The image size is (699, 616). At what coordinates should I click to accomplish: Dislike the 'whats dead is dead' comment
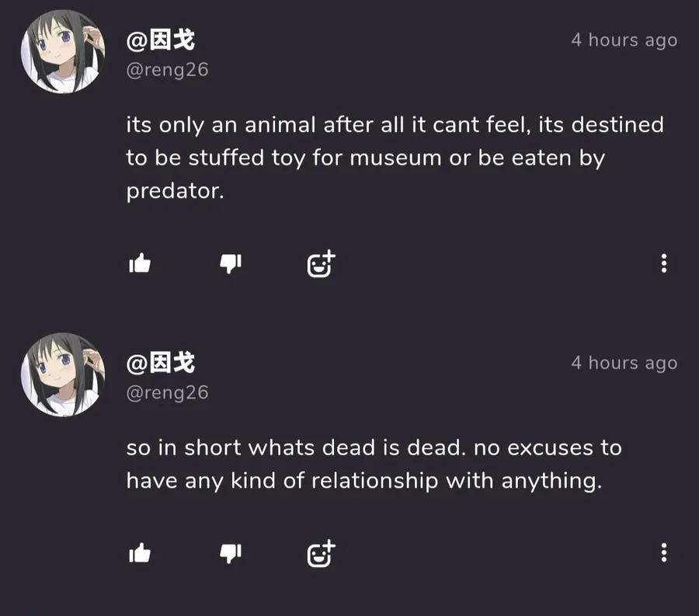tap(231, 553)
